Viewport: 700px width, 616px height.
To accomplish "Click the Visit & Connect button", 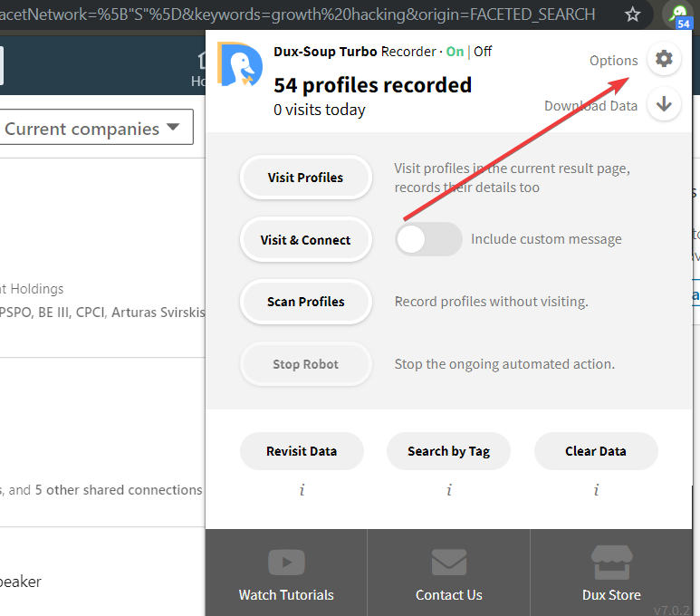I will (306, 240).
